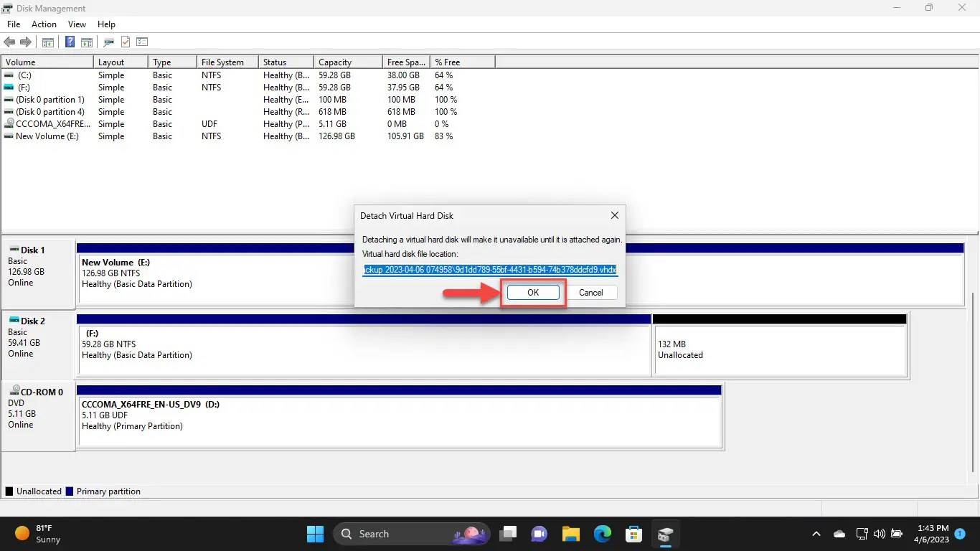
Task: Open the Action menu
Action: 44,24
